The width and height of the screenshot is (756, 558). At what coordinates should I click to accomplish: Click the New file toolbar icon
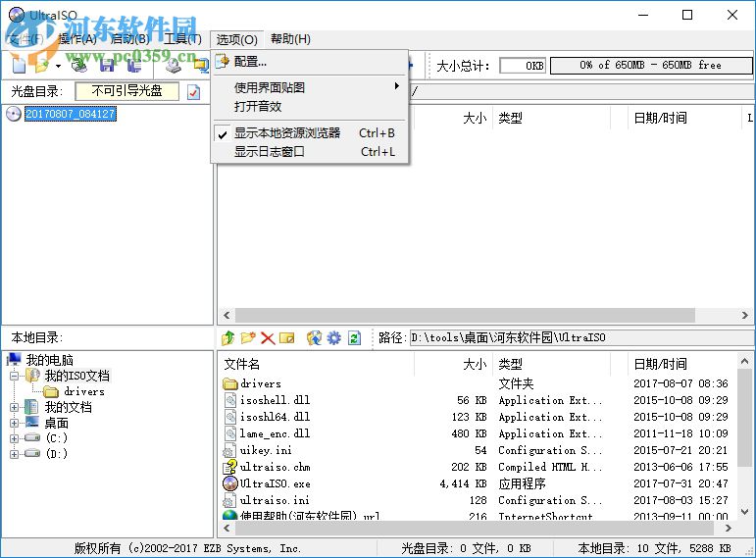20,64
